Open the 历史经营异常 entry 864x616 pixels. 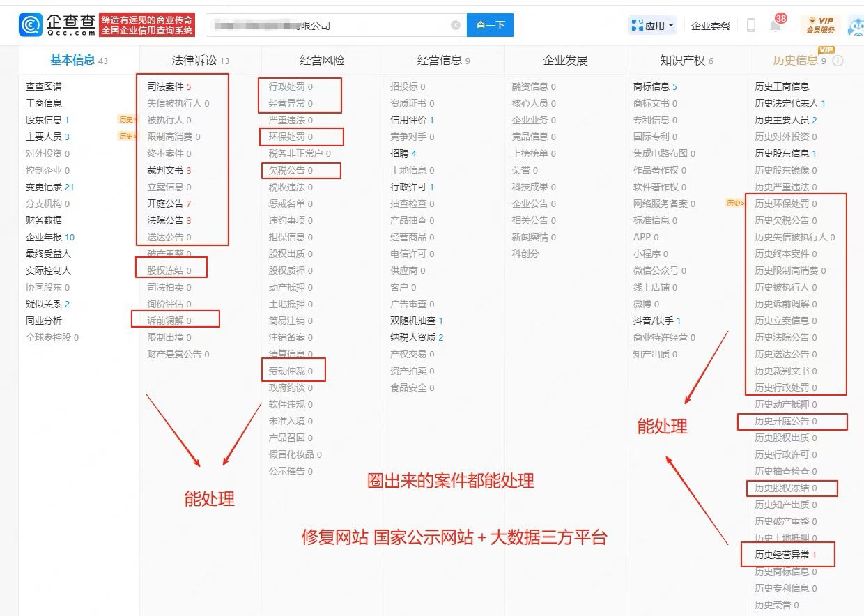tap(782, 555)
